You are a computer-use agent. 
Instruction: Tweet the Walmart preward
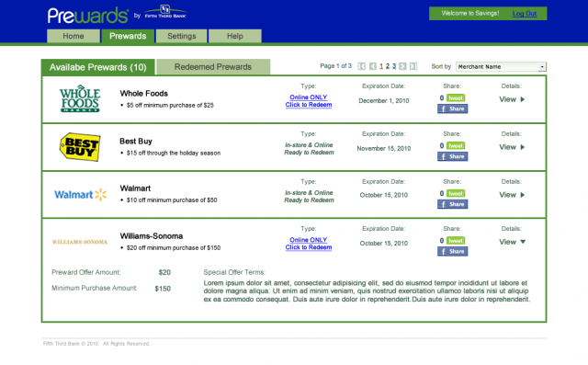coord(456,193)
